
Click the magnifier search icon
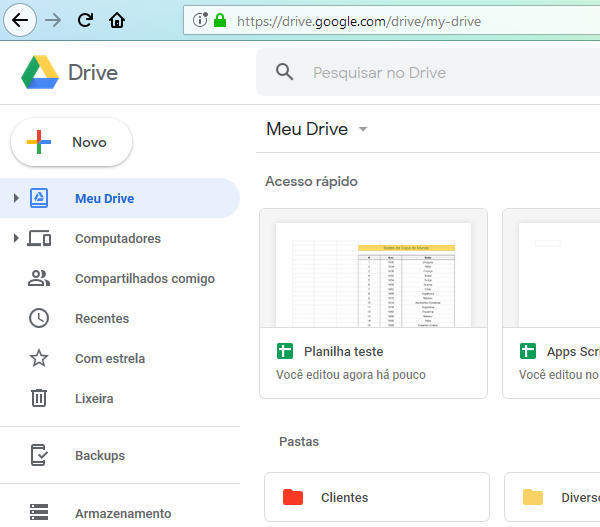point(284,72)
